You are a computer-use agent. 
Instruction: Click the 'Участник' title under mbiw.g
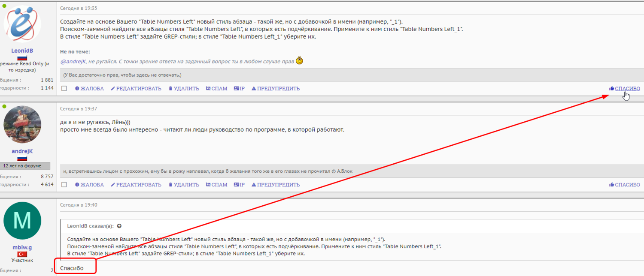tap(22, 260)
